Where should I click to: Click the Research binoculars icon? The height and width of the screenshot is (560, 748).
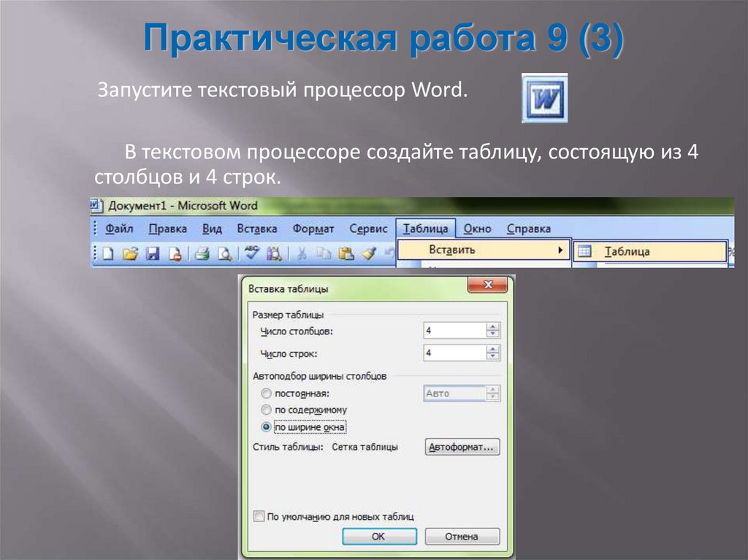click(x=275, y=253)
